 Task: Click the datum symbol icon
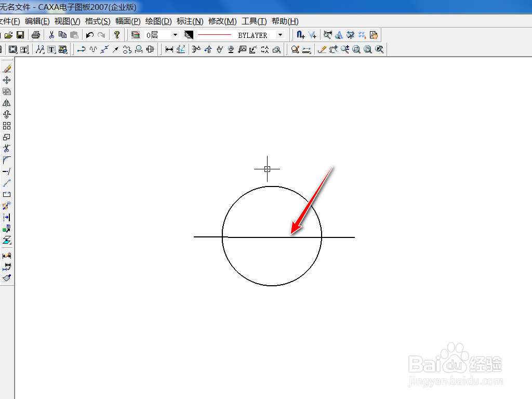click(231, 49)
